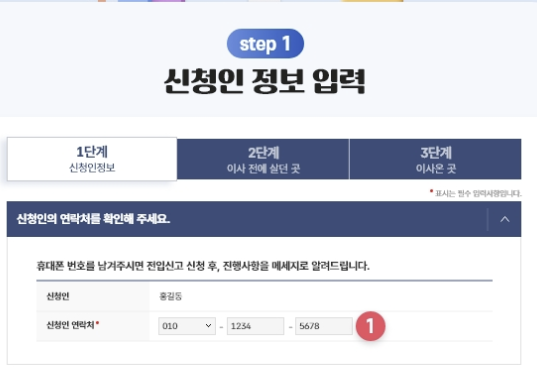Switch to 2단계 이사 전에 살던 곳 tab
537x371 pixels.
(263, 159)
